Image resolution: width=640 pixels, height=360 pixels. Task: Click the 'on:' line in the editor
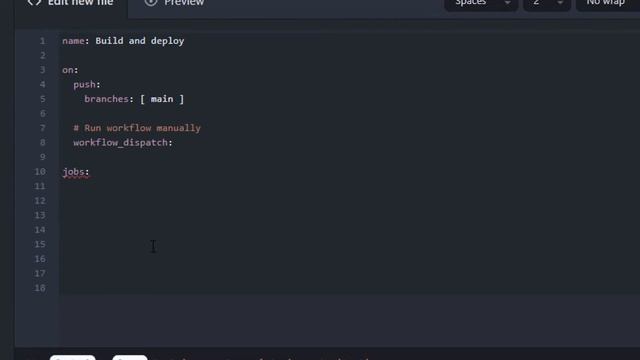tap(70, 70)
